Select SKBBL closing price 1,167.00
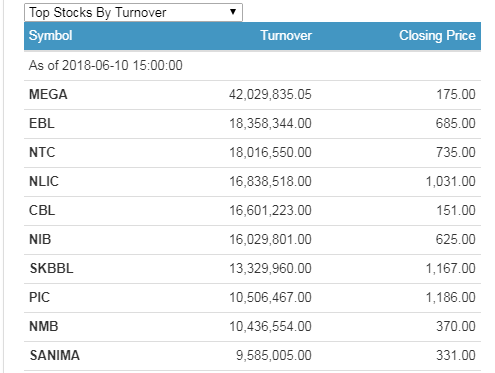 (x=451, y=268)
